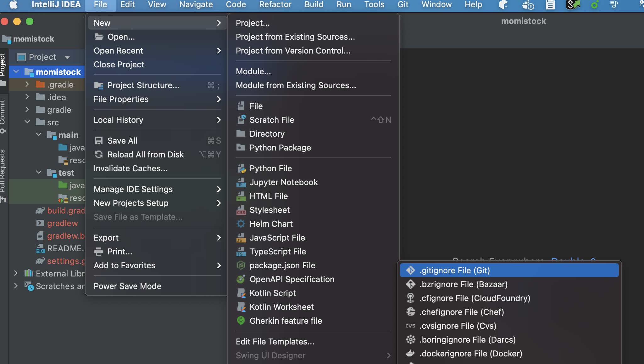Click the Helm Chart icon

coord(241,224)
